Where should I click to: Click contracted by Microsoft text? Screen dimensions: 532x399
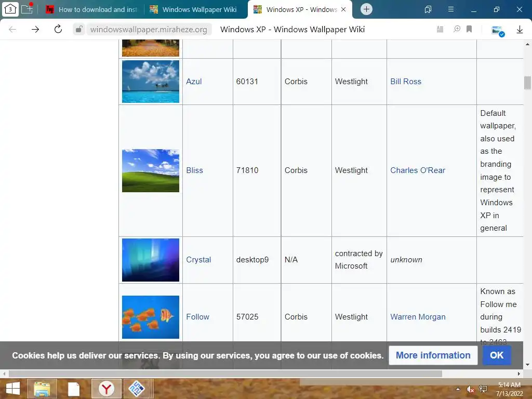click(358, 260)
